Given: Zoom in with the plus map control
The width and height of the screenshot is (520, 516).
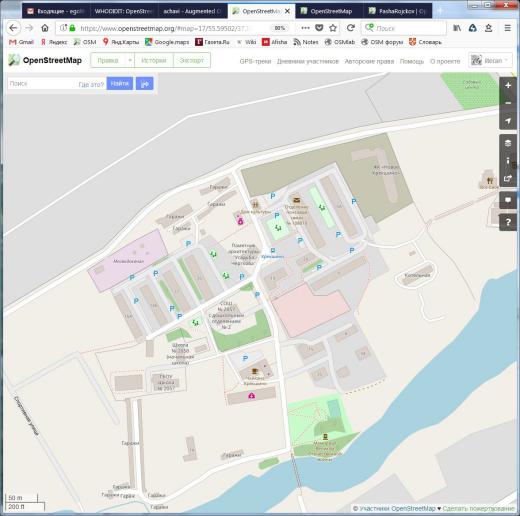Looking at the screenshot, I should coord(508,86).
